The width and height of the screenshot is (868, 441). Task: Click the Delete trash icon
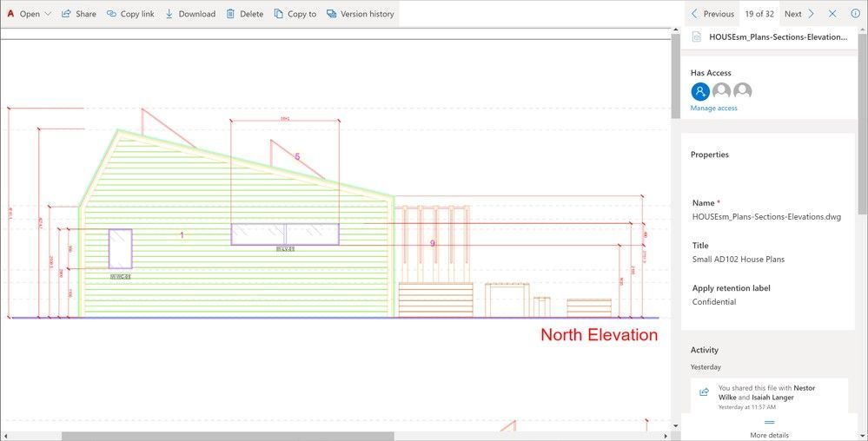click(x=230, y=14)
